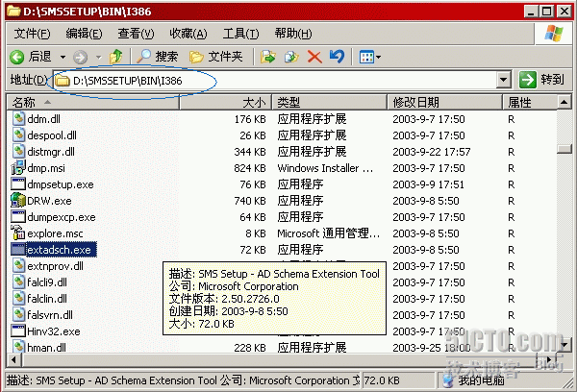Select the falclin.dll file icon

coord(18,298)
